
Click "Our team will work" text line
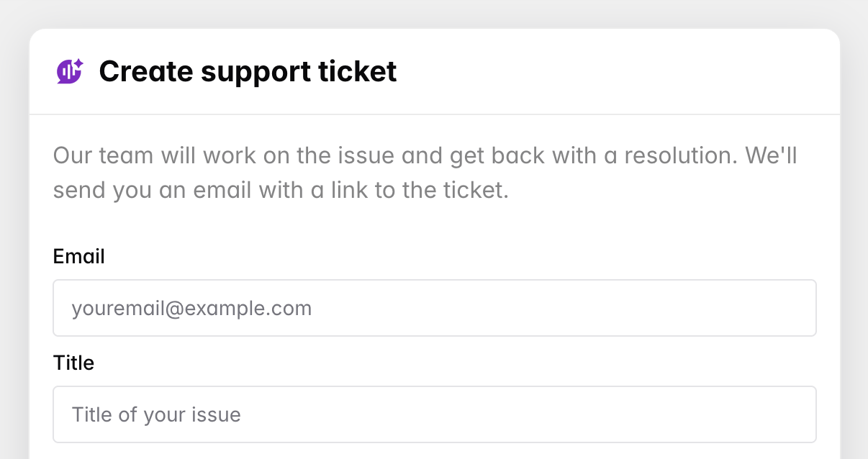point(425,155)
